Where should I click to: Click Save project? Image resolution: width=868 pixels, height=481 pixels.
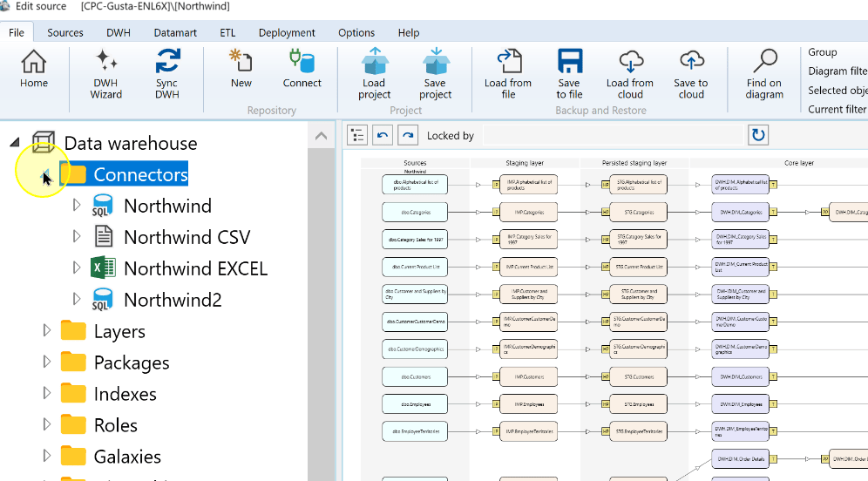click(435, 74)
